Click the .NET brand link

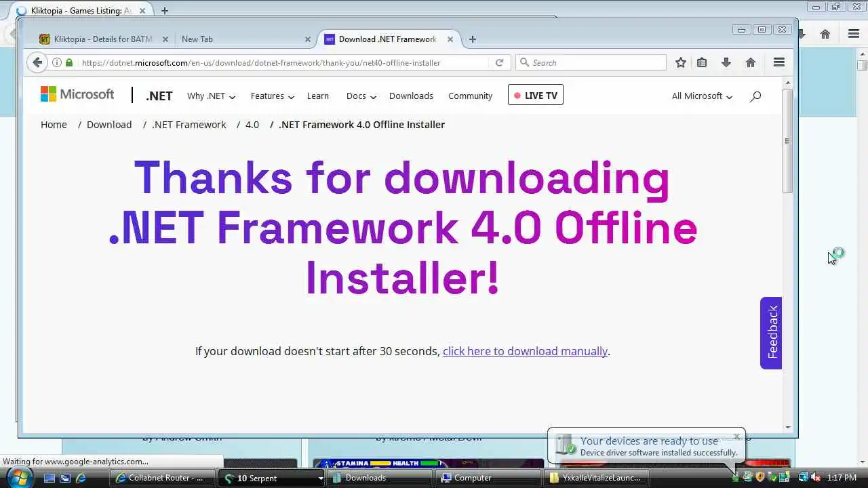click(x=159, y=96)
